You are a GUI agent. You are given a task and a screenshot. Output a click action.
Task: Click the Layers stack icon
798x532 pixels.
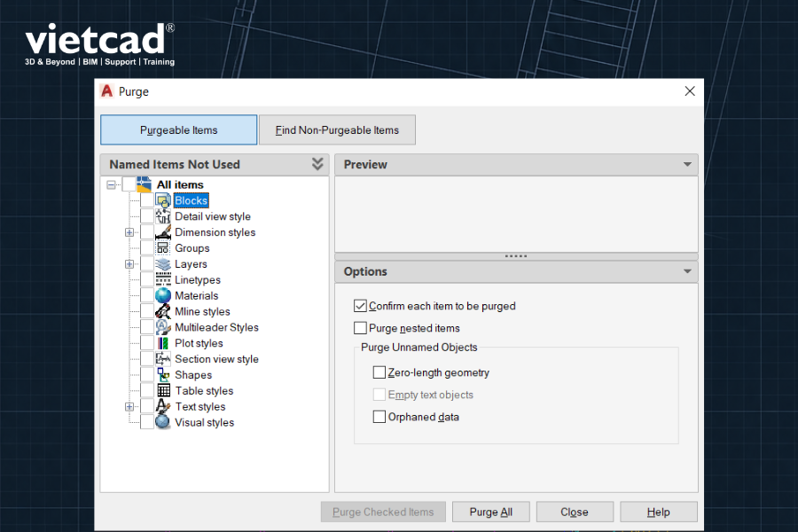click(163, 263)
